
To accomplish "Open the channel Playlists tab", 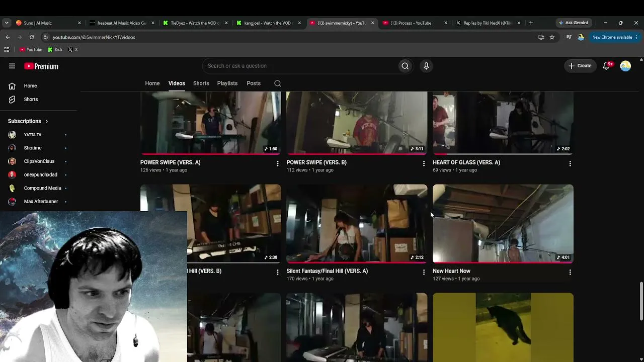I will [x=227, y=83].
